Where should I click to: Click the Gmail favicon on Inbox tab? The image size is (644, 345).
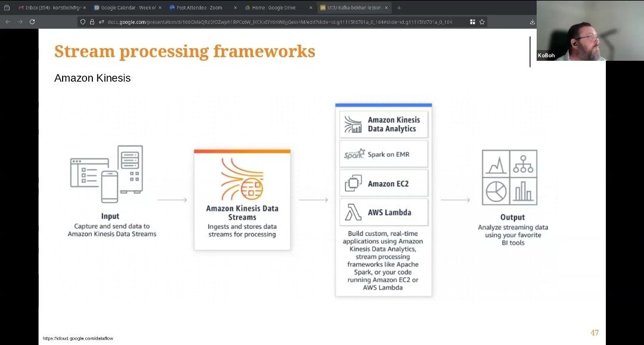(x=21, y=8)
